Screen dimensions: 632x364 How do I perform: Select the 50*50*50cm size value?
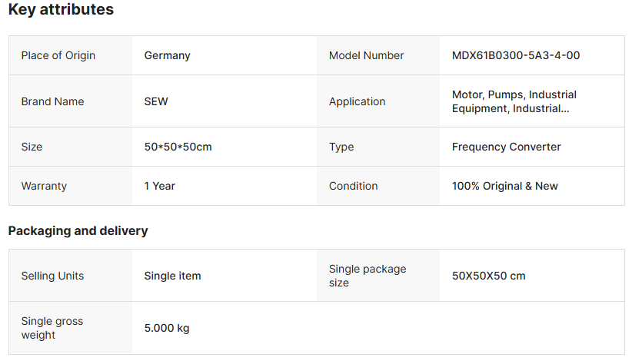(x=178, y=147)
